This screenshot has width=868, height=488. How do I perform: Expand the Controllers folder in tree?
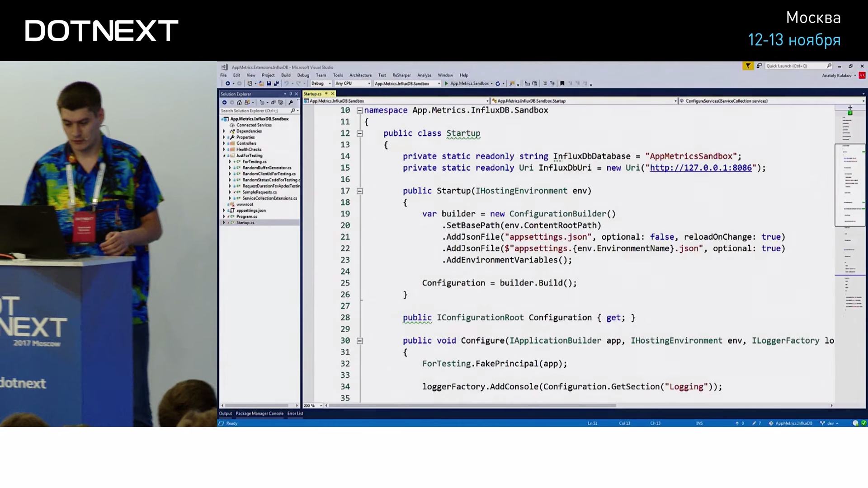tap(224, 143)
